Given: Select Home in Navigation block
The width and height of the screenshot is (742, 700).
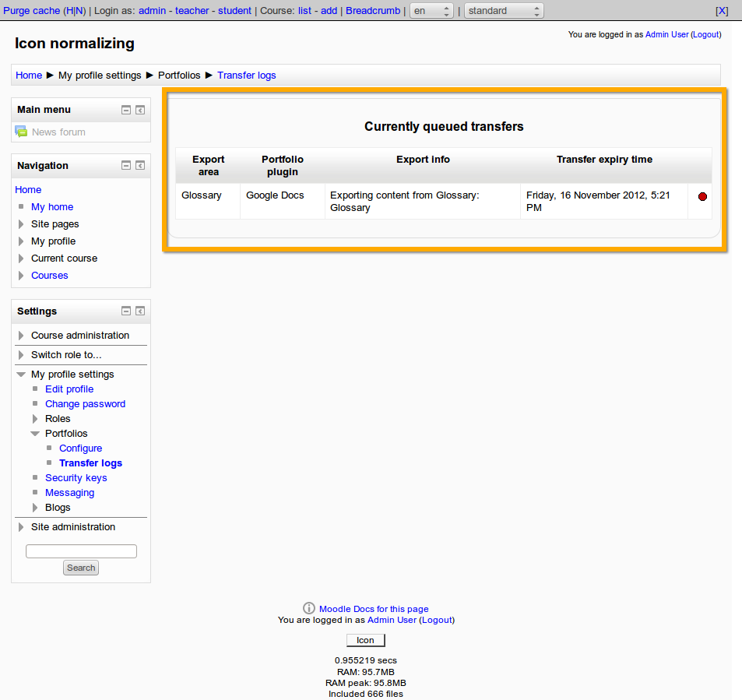Looking at the screenshot, I should (28, 190).
